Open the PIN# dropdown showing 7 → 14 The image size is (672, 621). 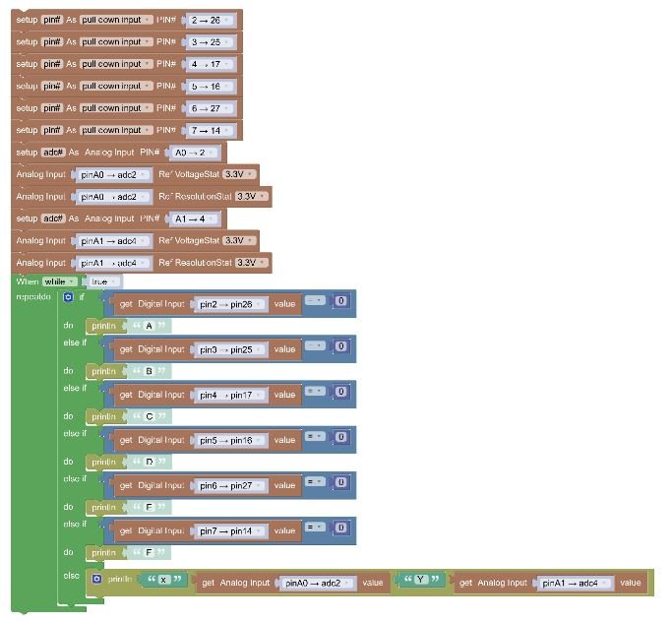click(x=211, y=130)
